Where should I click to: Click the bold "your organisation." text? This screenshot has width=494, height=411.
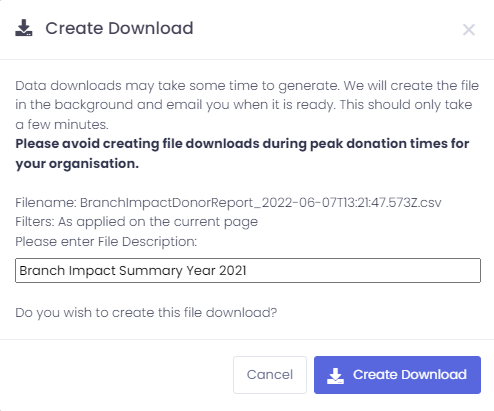[x=77, y=164]
